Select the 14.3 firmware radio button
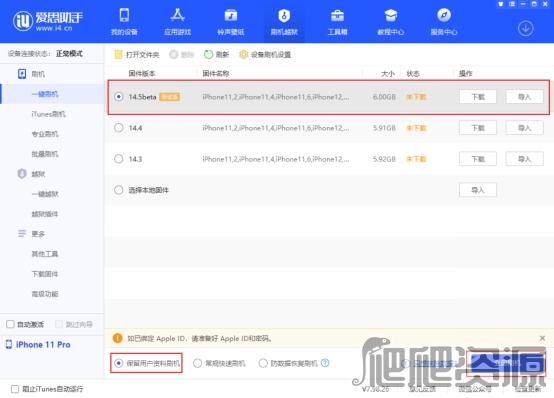This screenshot has width=554, height=398. tap(119, 159)
